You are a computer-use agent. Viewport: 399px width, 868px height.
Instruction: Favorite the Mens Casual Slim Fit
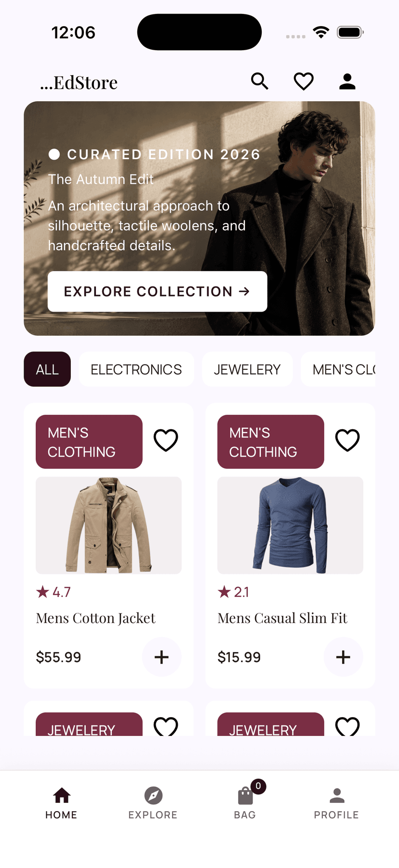tap(347, 440)
